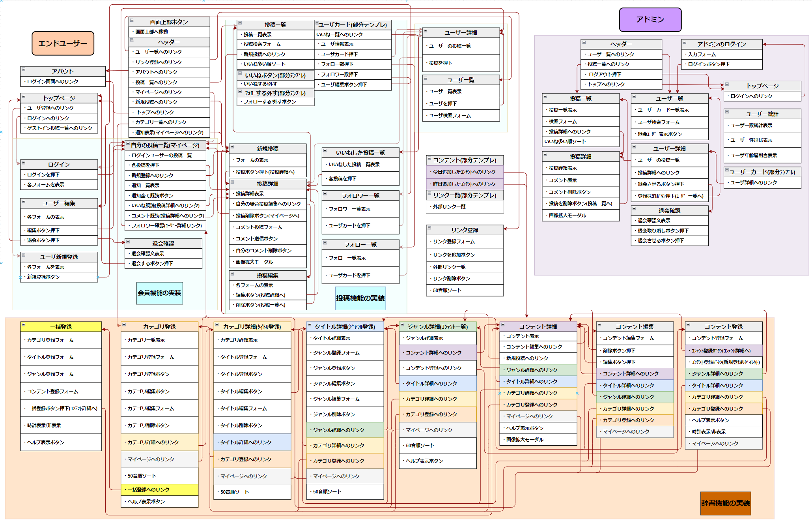Collapse the カテゴリ登録 table

pyautogui.click(x=124, y=324)
